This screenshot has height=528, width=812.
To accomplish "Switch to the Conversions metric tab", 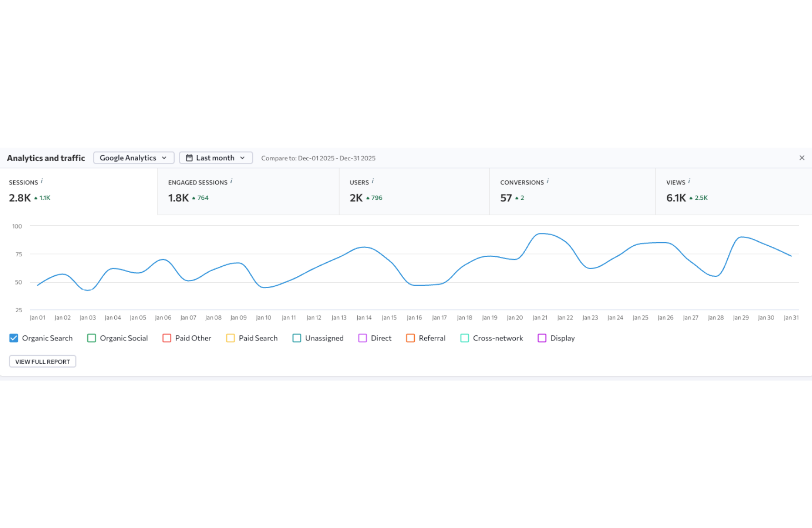I will (x=572, y=192).
